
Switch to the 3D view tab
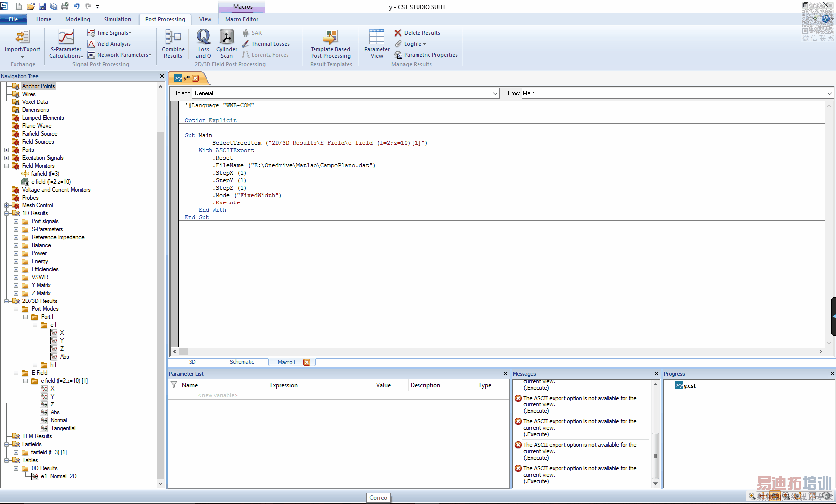click(192, 362)
